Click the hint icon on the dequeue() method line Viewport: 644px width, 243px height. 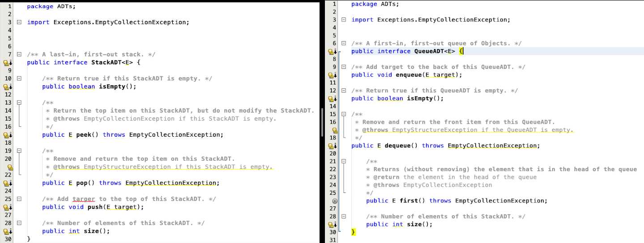pos(333,146)
